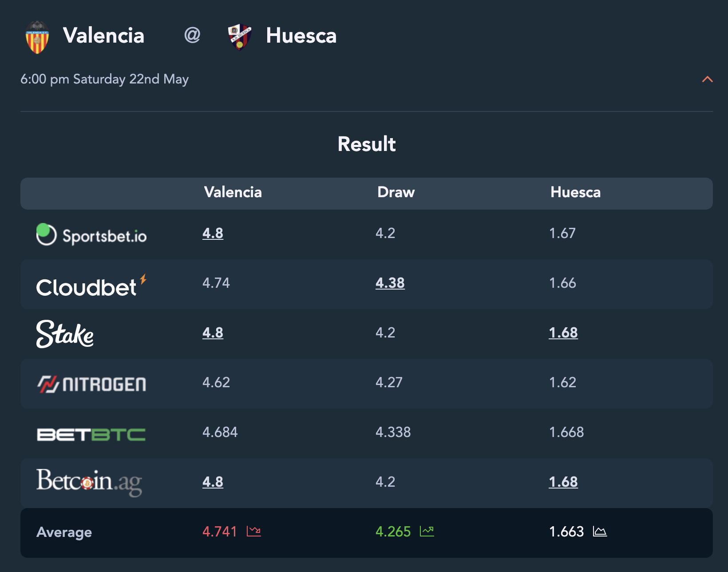The width and height of the screenshot is (728, 572).
Task: Click the BetBTC logo
Action: (x=91, y=434)
